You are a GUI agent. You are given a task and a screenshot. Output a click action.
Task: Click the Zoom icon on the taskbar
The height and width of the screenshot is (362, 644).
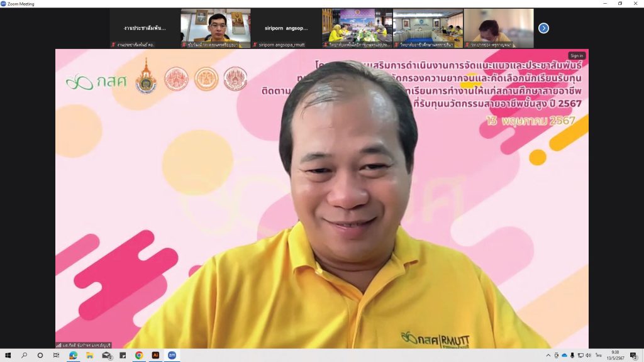172,356
